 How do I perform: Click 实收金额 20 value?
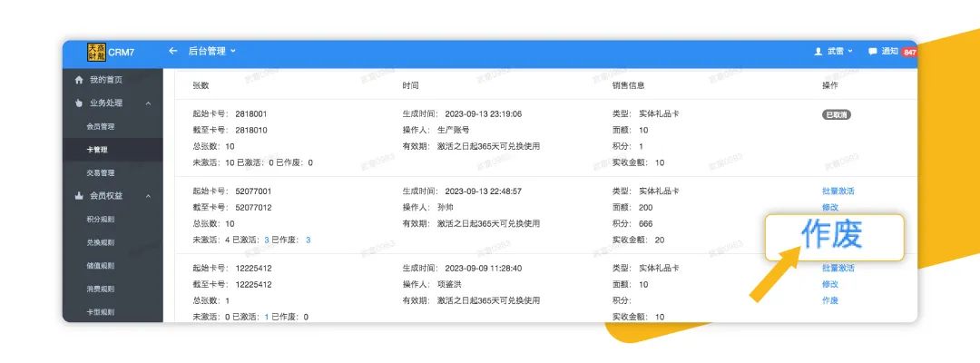click(660, 240)
